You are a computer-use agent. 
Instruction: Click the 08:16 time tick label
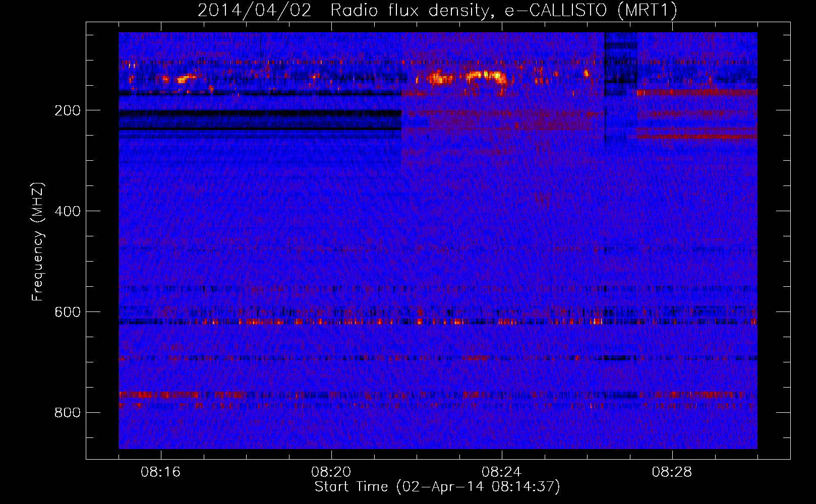point(160,472)
